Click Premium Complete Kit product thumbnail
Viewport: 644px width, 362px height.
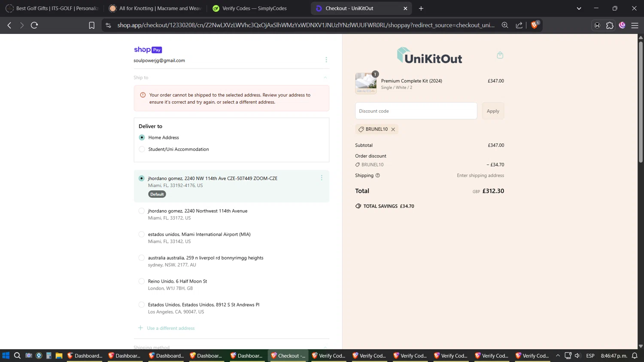(x=366, y=83)
